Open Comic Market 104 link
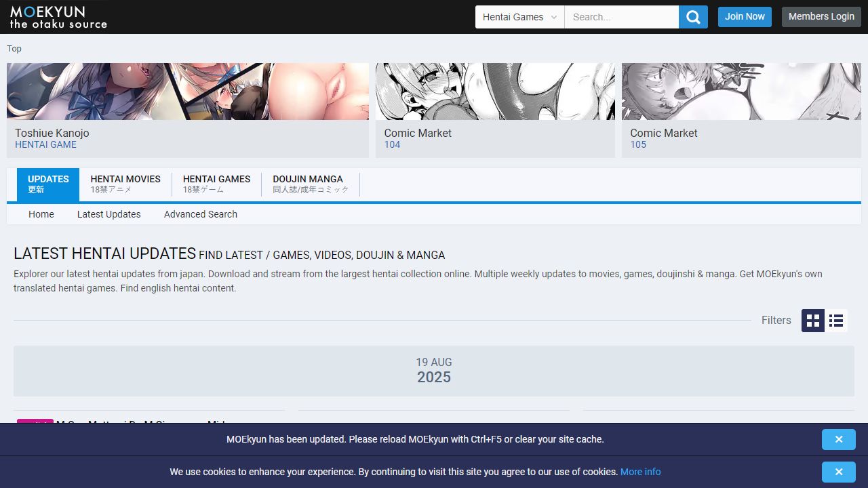 pos(418,138)
